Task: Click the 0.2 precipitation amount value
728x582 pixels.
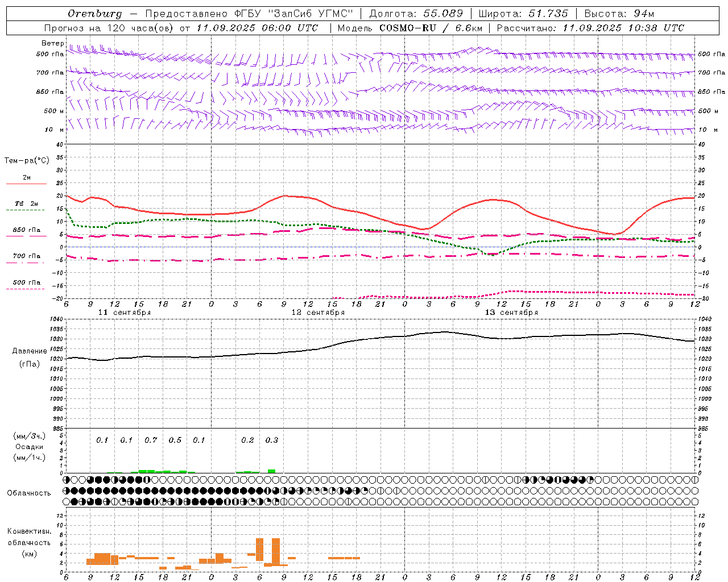Action: pos(247,440)
